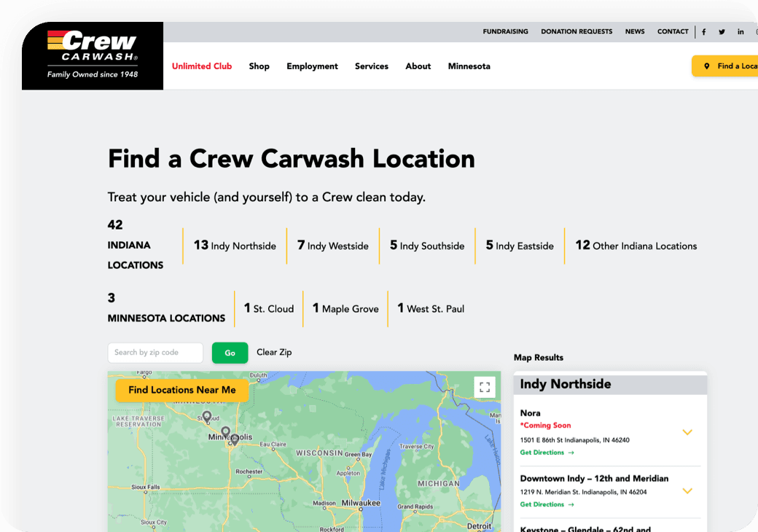758x532 pixels.
Task: Click the 3 Minnesota Locations heading
Action: pyautogui.click(x=166, y=308)
